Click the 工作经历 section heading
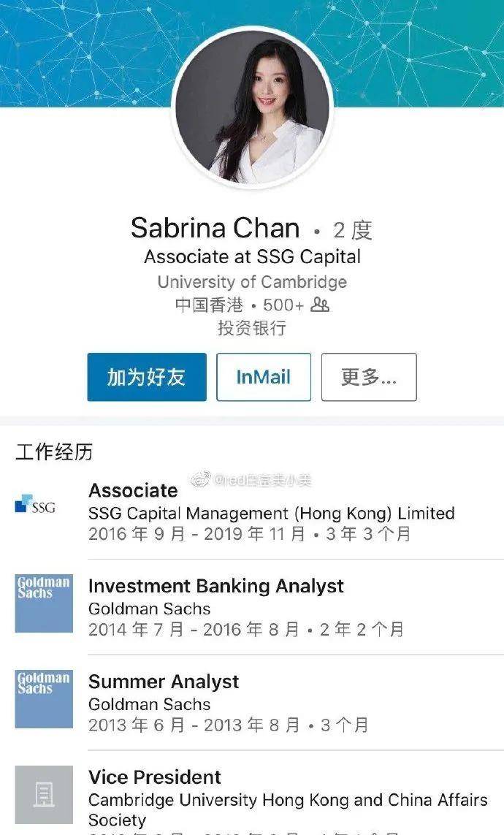504x835 pixels. point(54,452)
